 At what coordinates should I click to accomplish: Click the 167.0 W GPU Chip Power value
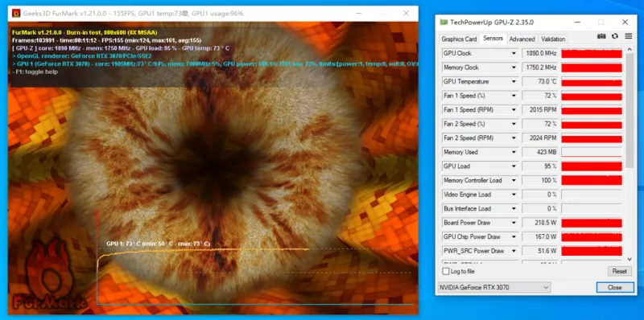tap(539, 236)
